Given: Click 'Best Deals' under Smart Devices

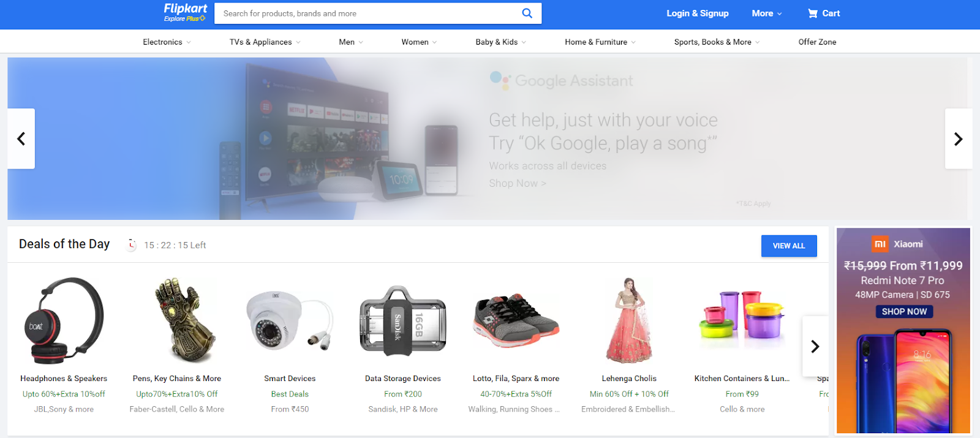Looking at the screenshot, I should pos(290,394).
